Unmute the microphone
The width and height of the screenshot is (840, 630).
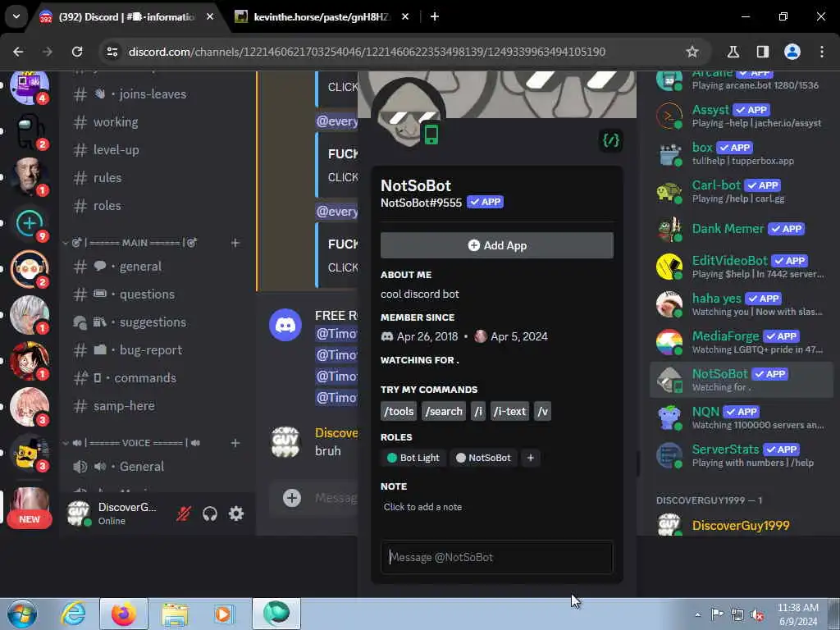click(x=183, y=514)
